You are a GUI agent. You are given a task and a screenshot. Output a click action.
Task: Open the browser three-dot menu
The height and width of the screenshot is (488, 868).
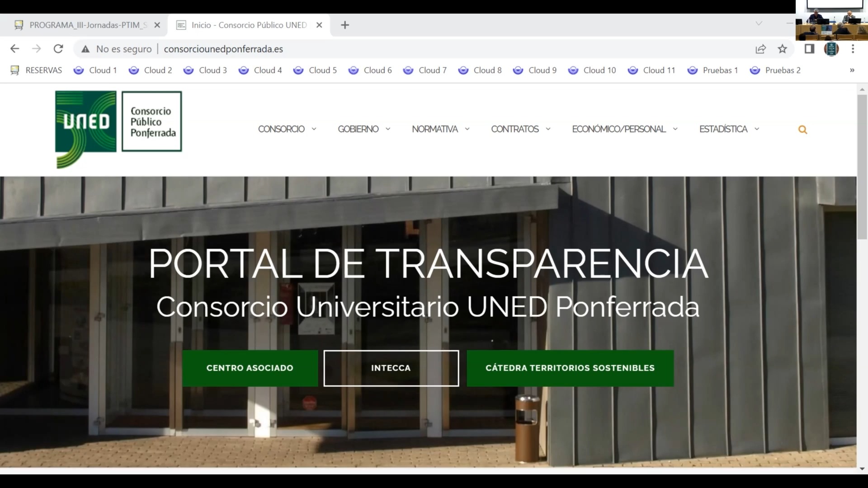[x=853, y=49]
